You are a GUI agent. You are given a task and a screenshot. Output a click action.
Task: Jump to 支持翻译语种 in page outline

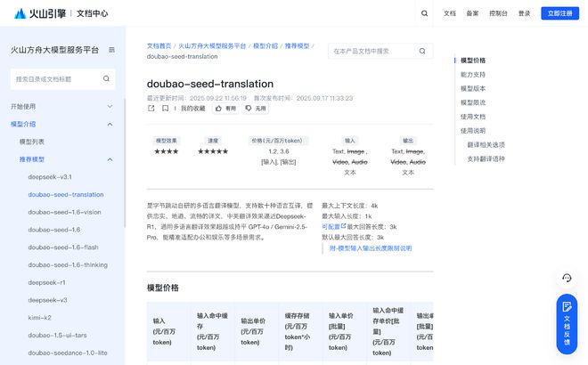[486, 158]
